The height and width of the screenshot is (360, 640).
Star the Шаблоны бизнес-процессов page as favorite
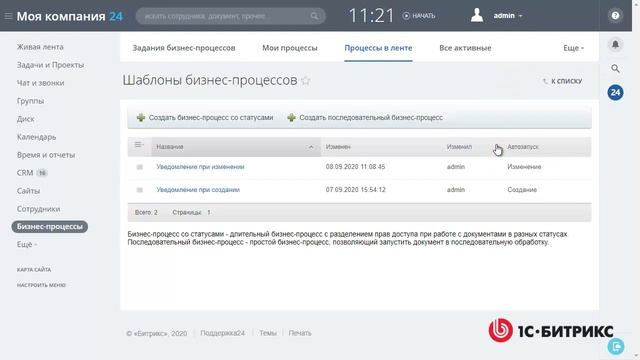(306, 81)
